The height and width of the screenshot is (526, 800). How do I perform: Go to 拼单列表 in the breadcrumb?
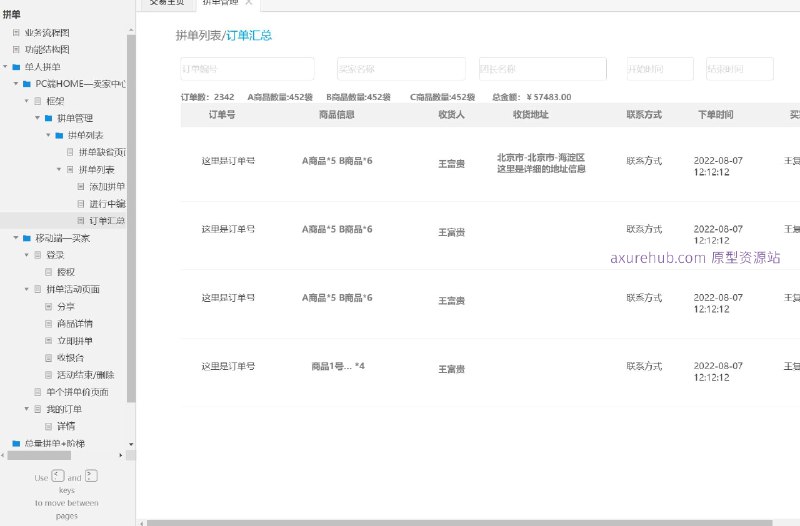point(198,35)
